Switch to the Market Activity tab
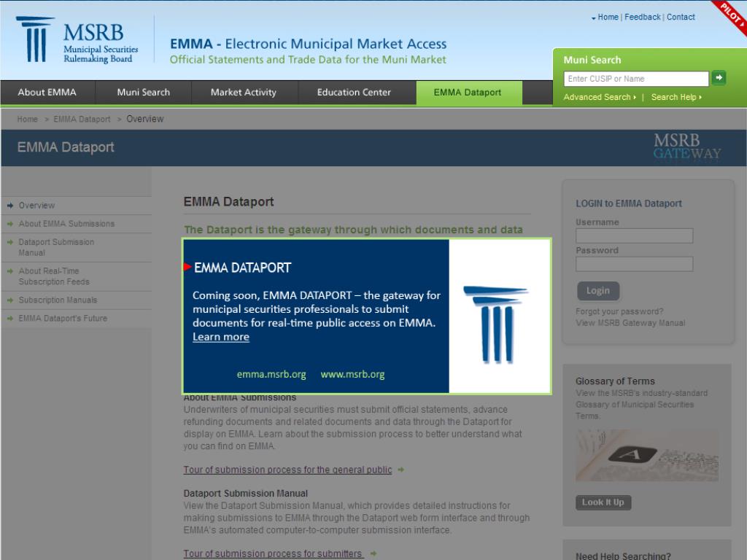This screenshot has width=747, height=560. point(244,93)
